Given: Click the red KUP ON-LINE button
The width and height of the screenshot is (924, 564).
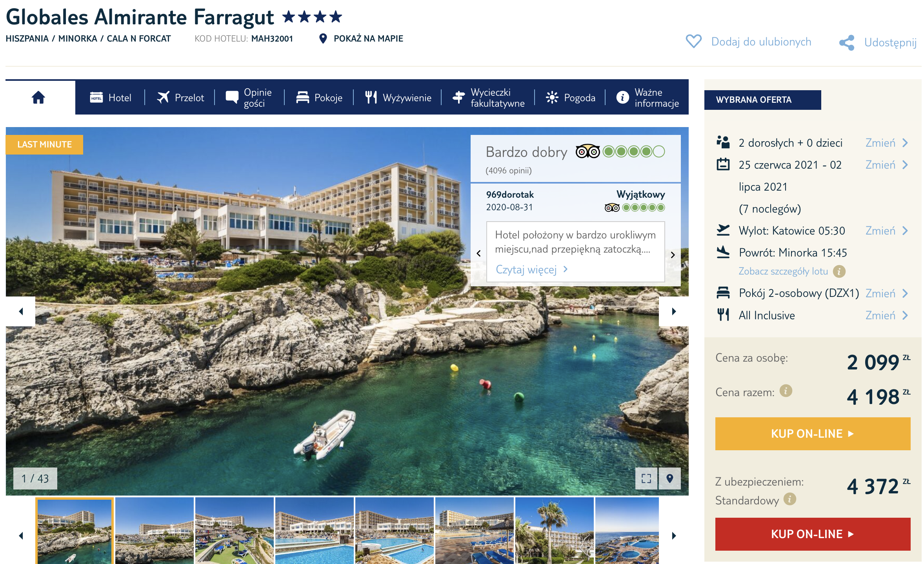Looking at the screenshot, I should point(813,534).
